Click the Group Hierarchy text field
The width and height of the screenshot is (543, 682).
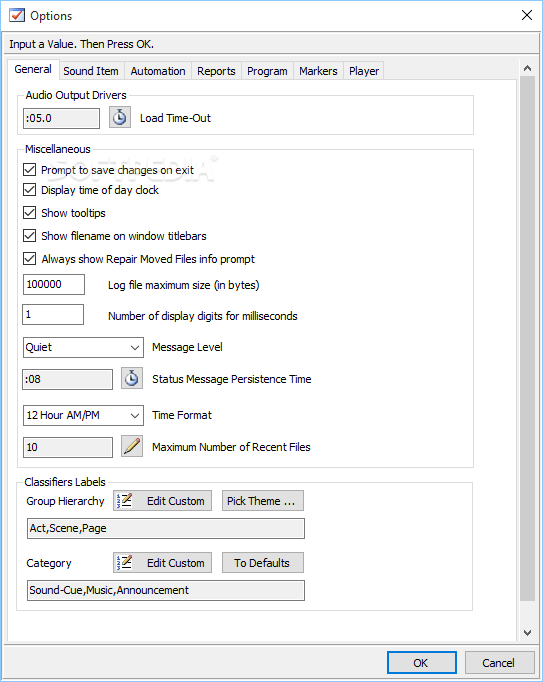[x=166, y=528]
